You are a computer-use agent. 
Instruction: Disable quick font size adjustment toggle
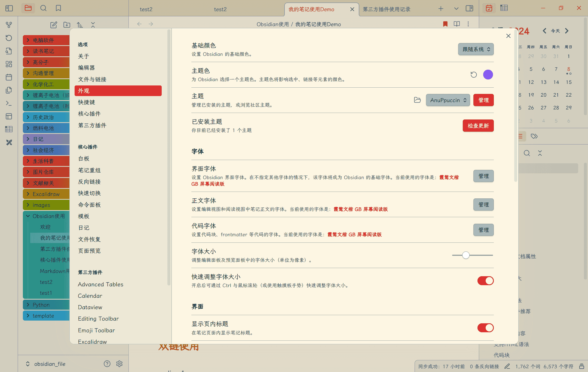pyautogui.click(x=485, y=281)
